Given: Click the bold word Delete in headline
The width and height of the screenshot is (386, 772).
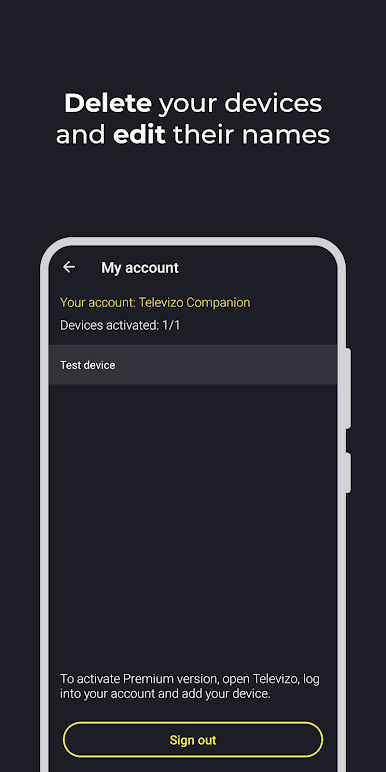Looking at the screenshot, I should point(108,103).
